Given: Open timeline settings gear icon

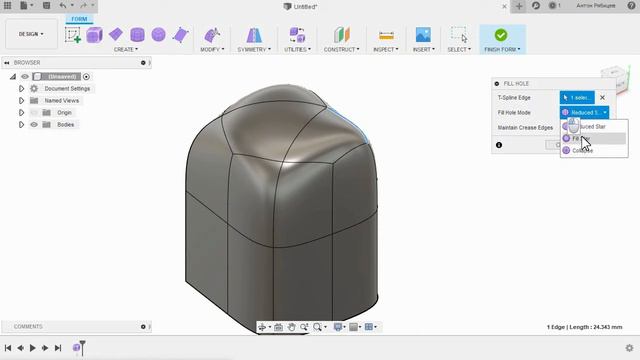Looking at the screenshot, I should [629, 348].
